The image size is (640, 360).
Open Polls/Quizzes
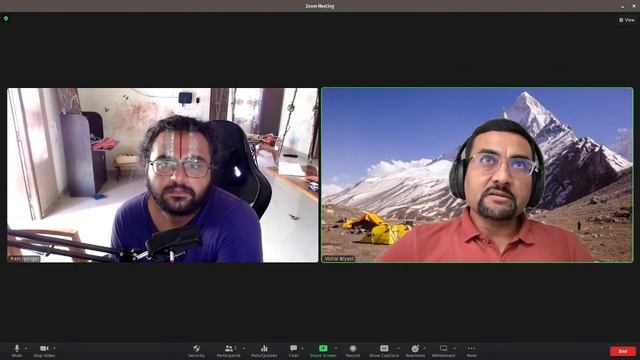[264, 350]
